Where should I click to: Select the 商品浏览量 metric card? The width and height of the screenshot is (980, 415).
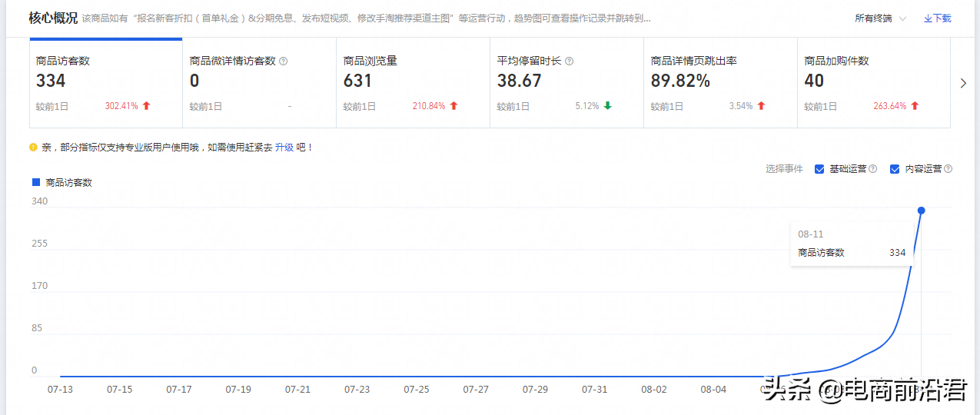point(413,83)
